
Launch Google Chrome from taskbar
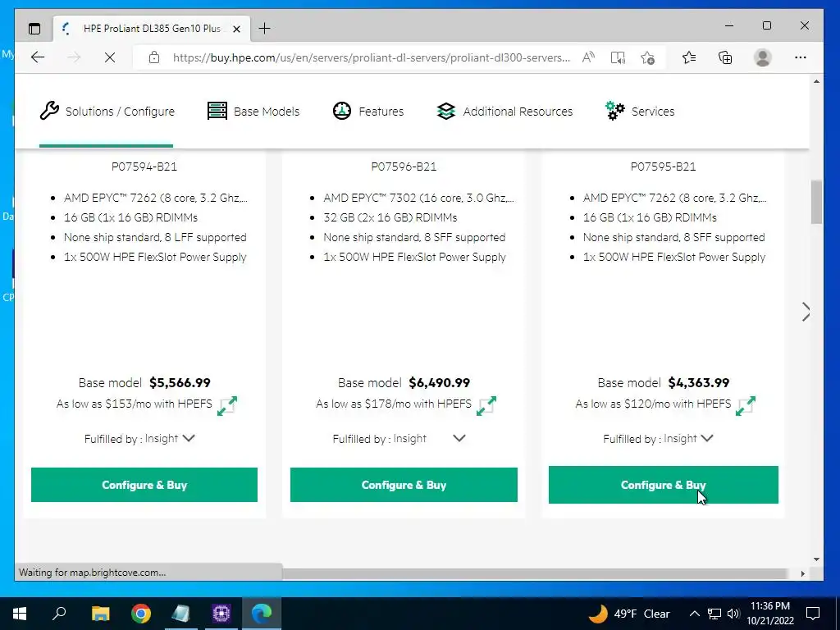pyautogui.click(x=141, y=614)
